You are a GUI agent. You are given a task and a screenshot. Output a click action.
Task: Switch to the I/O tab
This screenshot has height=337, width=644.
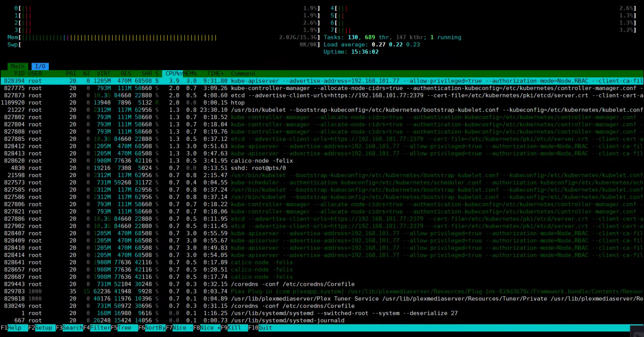(x=40, y=66)
